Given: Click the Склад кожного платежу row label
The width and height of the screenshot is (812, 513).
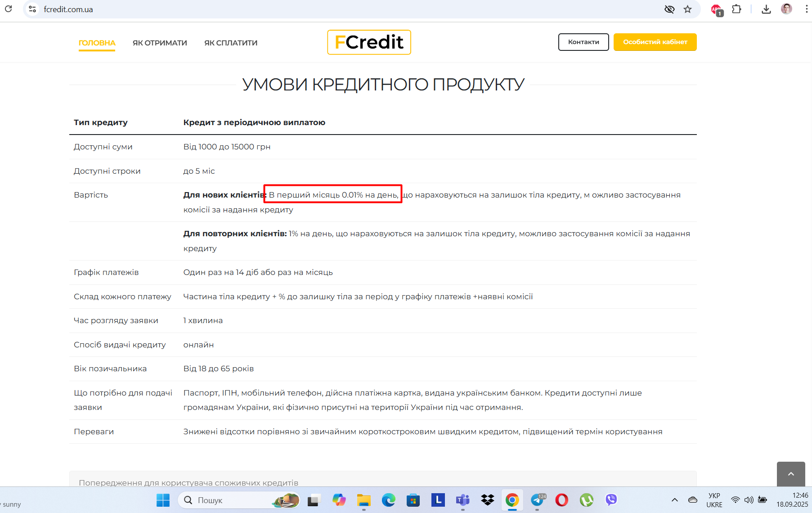Looking at the screenshot, I should click(122, 297).
